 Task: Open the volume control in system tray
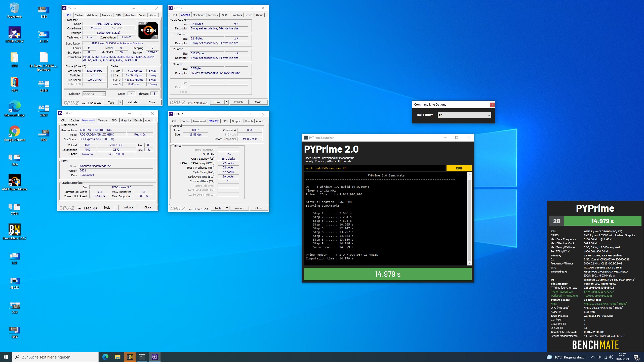point(611,357)
